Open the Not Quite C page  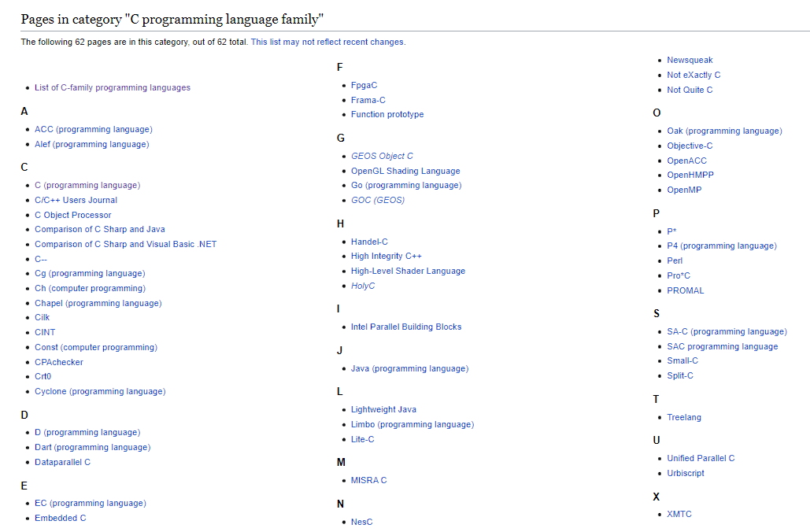coord(690,90)
